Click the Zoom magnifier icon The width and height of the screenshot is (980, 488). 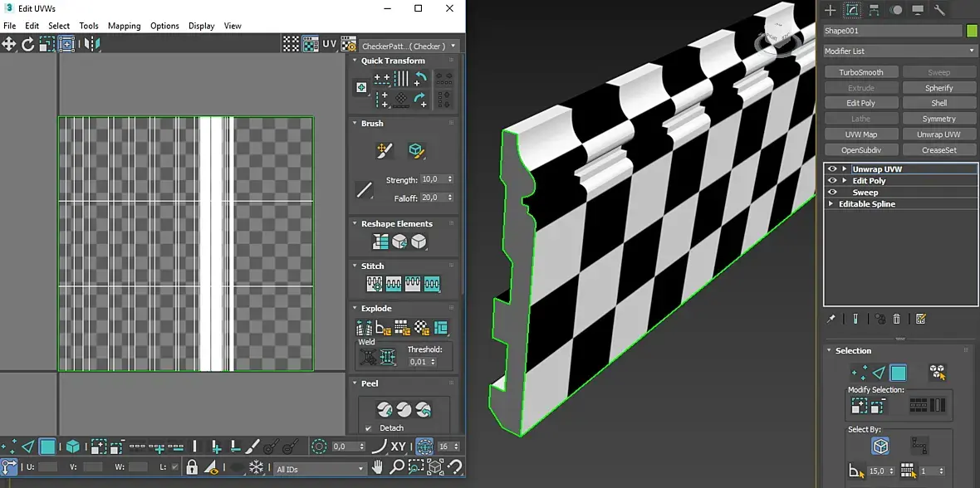coord(397,466)
